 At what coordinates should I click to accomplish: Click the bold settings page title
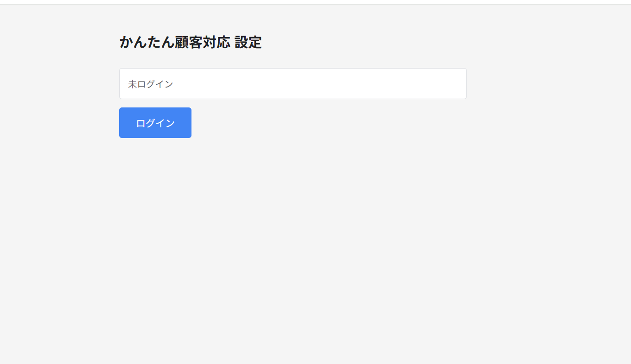tap(190, 42)
